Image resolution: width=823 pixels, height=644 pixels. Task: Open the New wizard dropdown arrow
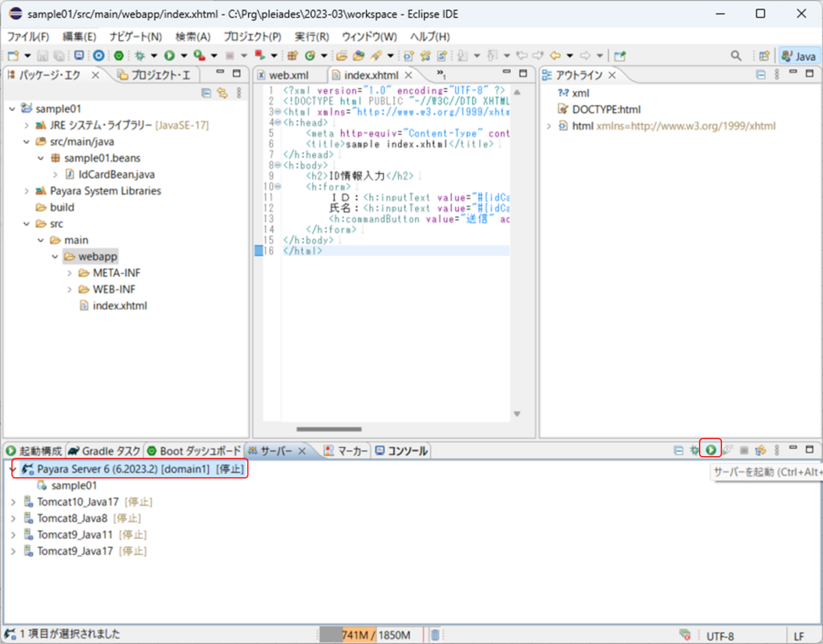[x=27, y=56]
